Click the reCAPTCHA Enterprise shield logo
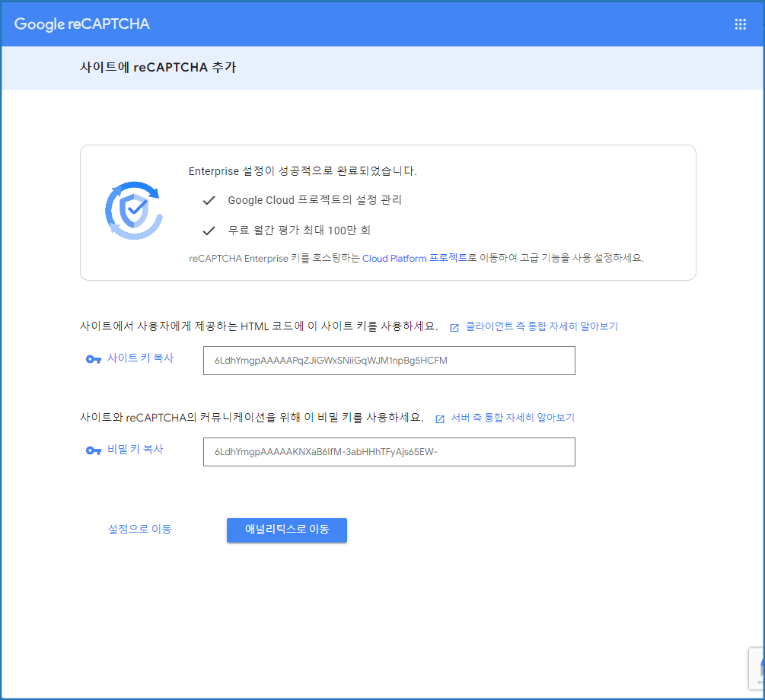The width and height of the screenshot is (765, 700). click(133, 211)
